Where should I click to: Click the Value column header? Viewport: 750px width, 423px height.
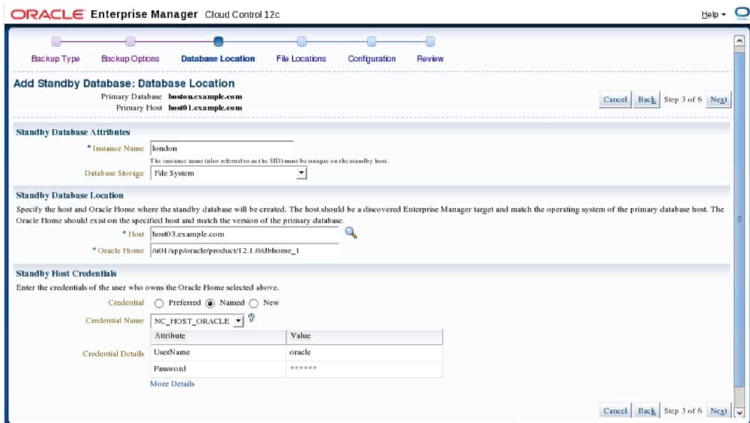(x=364, y=336)
